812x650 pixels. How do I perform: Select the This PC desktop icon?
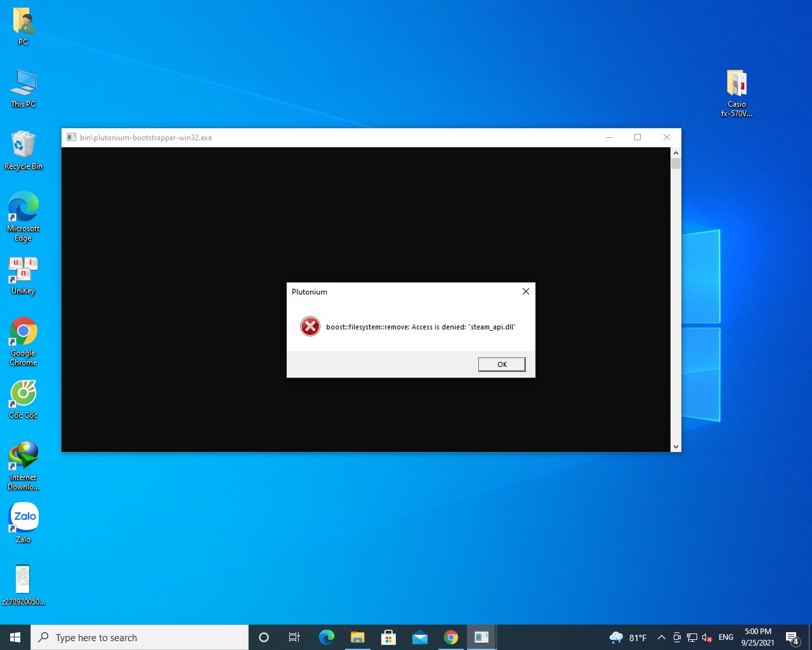click(x=23, y=89)
